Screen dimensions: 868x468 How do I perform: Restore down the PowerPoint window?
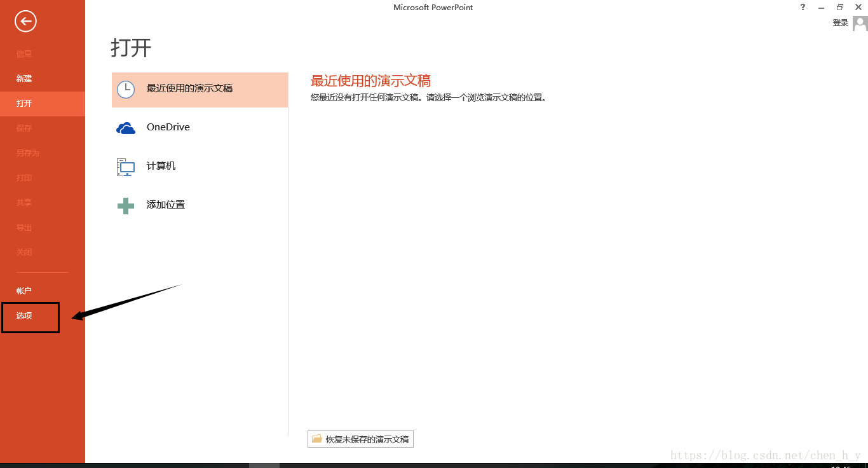[x=840, y=7]
